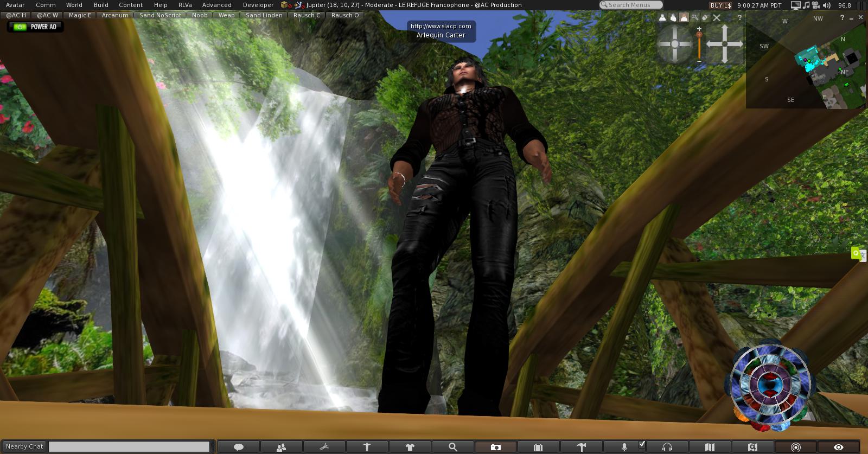The width and height of the screenshot is (868, 454).
Task: Click the camera zoom slider
Action: 699,44
